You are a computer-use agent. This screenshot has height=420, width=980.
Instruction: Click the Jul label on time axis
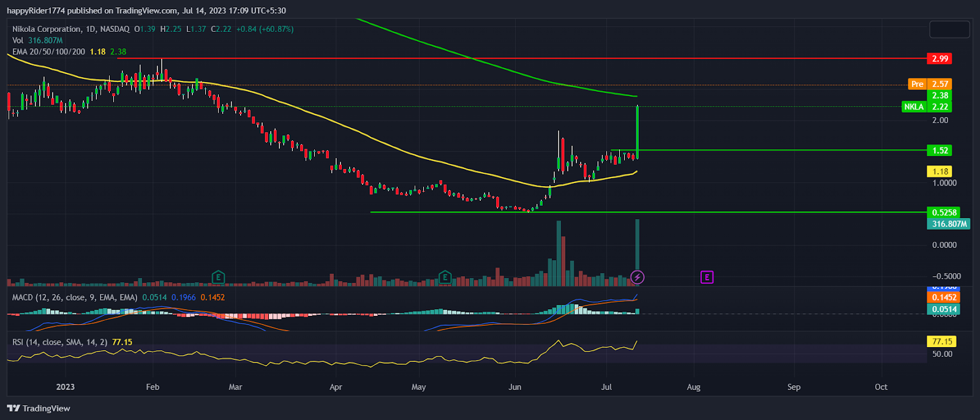[606, 387]
